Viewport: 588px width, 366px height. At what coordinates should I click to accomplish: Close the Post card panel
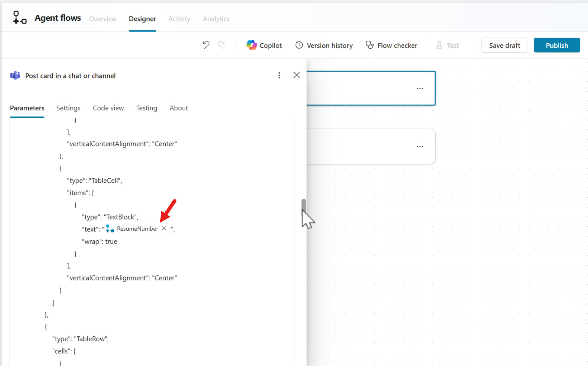click(x=296, y=75)
